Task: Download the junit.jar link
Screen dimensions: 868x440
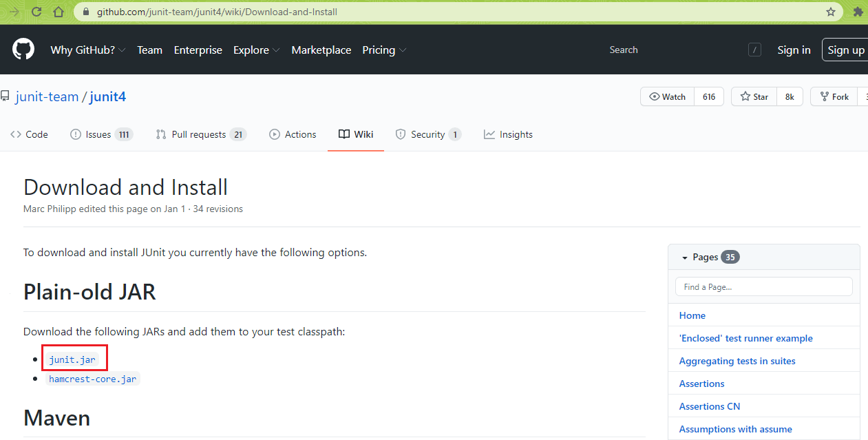Action: click(x=73, y=359)
